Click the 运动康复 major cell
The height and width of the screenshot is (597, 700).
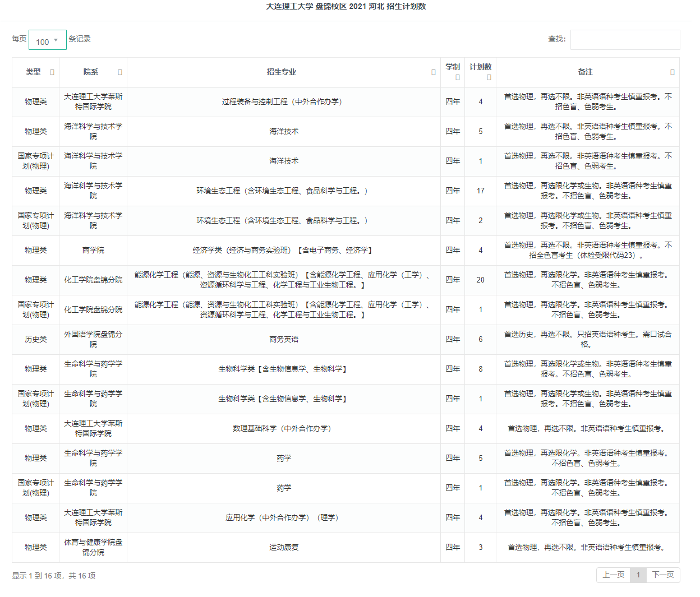pos(284,548)
